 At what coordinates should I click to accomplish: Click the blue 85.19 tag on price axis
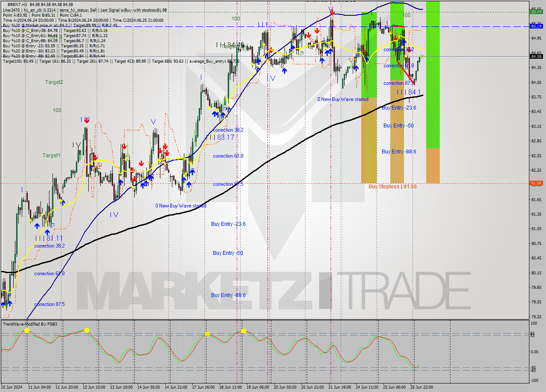pyautogui.click(x=536, y=26)
